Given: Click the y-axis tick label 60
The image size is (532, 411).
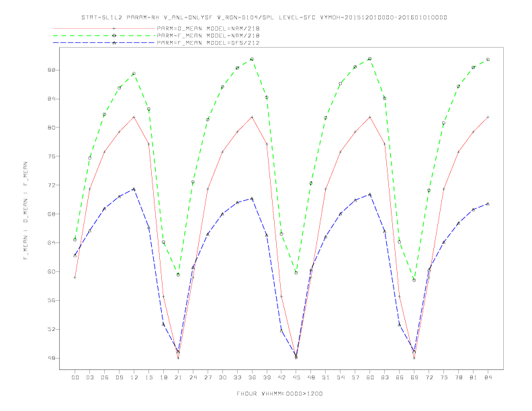Looking at the screenshot, I should (53, 271).
